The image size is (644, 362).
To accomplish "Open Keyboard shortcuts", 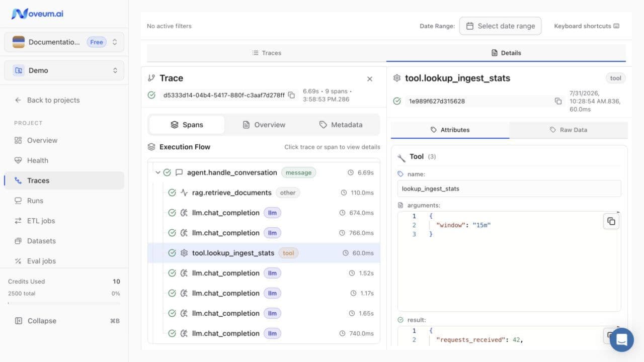I will 587,26.
